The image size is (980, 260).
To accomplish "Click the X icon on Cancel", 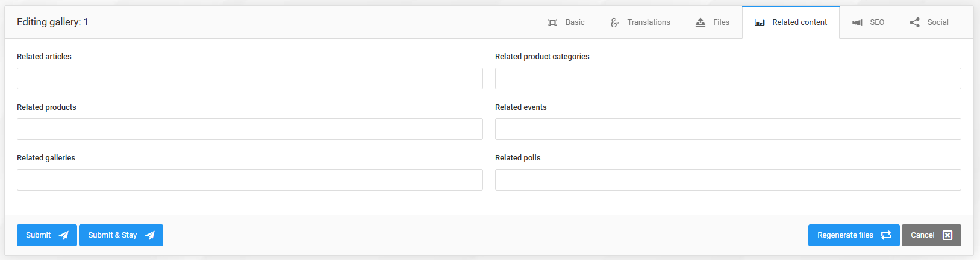I will [947, 235].
